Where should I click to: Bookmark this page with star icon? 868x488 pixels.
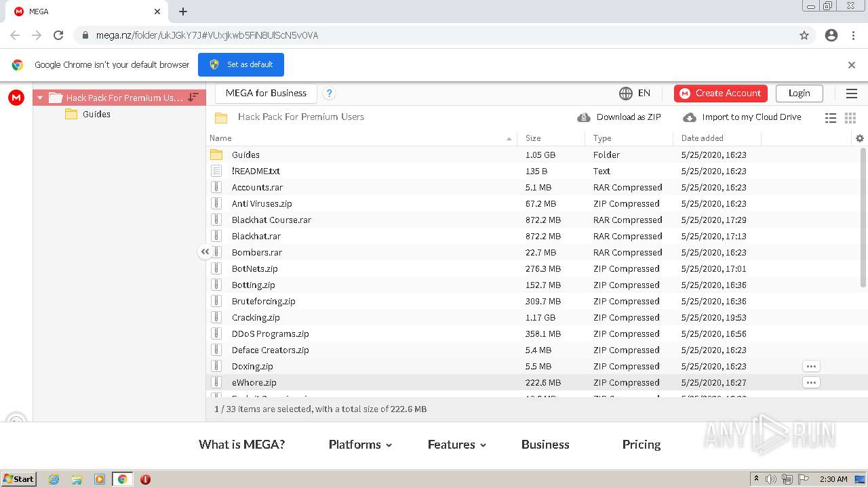click(x=804, y=35)
